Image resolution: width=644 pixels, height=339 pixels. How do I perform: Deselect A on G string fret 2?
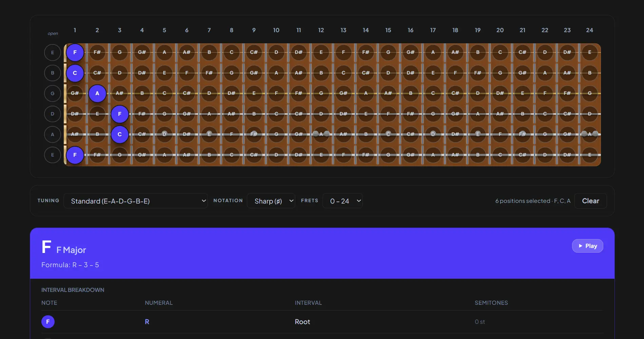[x=97, y=93]
